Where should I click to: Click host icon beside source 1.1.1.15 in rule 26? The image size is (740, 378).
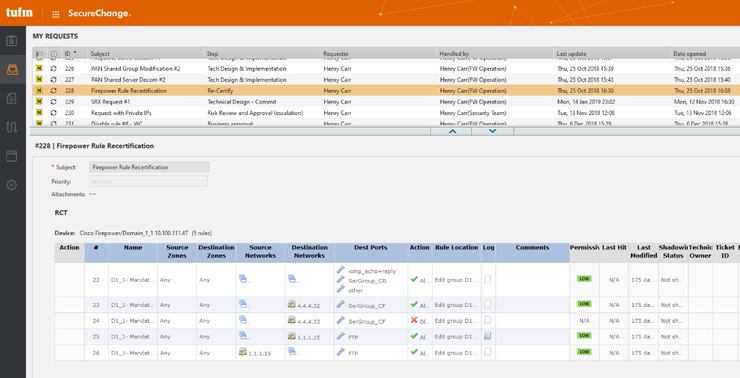[243, 352]
